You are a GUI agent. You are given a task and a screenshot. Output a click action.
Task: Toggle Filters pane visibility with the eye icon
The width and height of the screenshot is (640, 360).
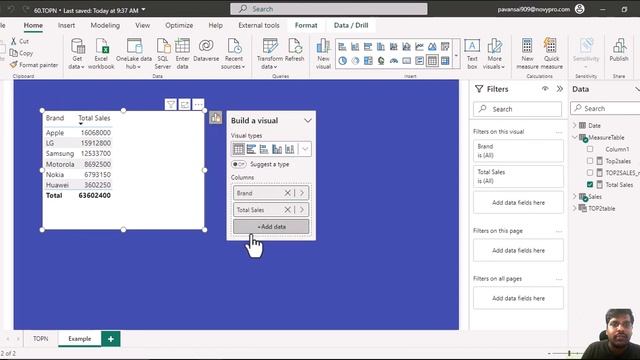545,89
